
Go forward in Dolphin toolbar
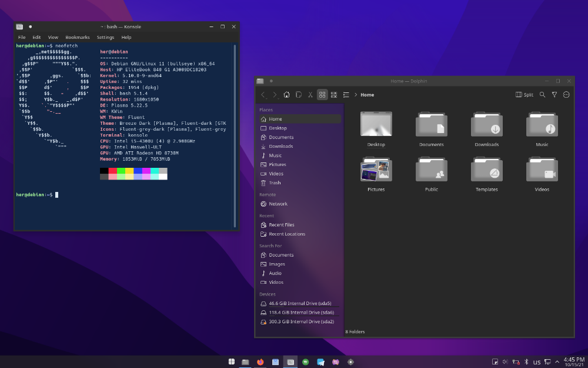(275, 95)
